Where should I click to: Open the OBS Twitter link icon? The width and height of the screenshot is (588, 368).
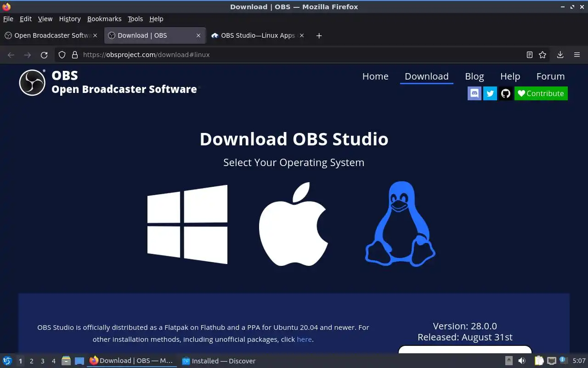pos(490,93)
